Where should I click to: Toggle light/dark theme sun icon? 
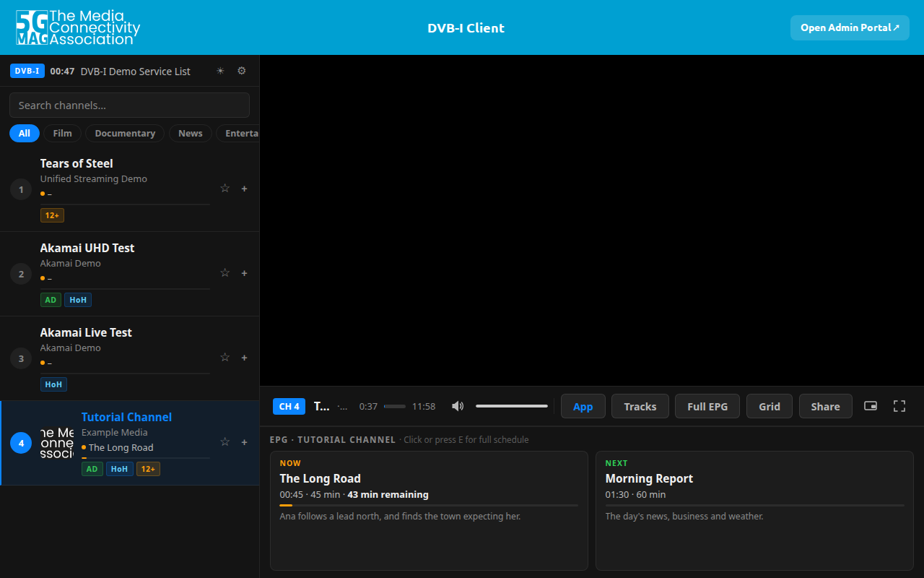(x=220, y=71)
